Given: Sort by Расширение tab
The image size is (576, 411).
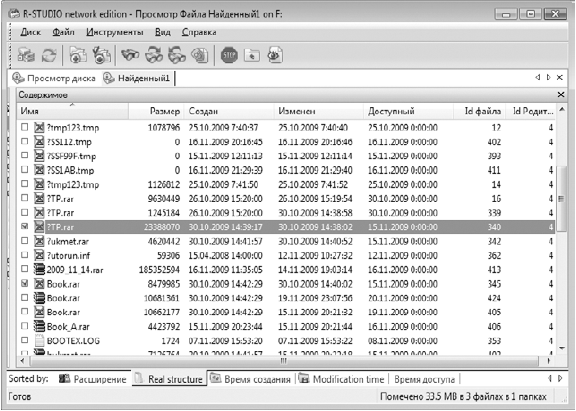Looking at the screenshot, I should point(93,379).
